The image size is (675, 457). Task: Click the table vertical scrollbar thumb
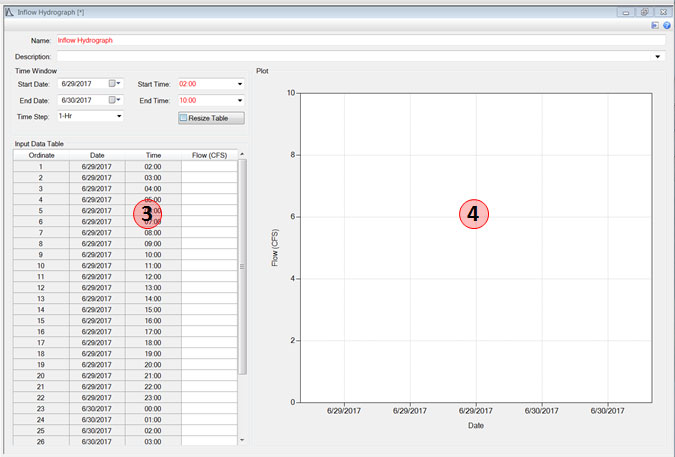tap(242, 266)
